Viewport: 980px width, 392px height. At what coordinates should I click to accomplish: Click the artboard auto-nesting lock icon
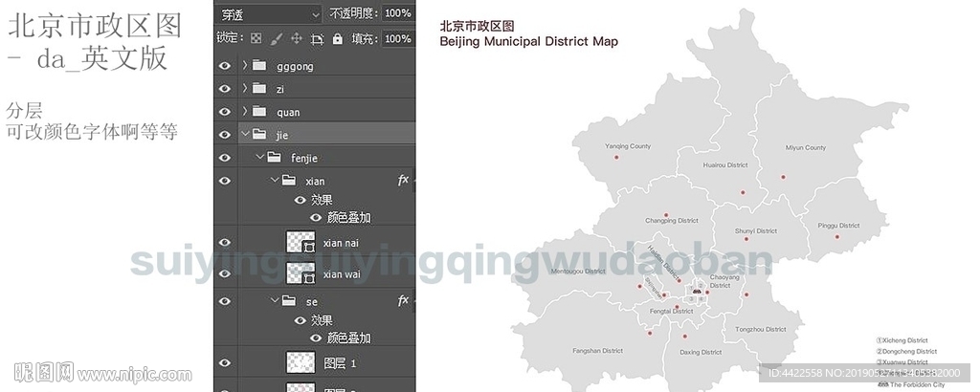317,39
